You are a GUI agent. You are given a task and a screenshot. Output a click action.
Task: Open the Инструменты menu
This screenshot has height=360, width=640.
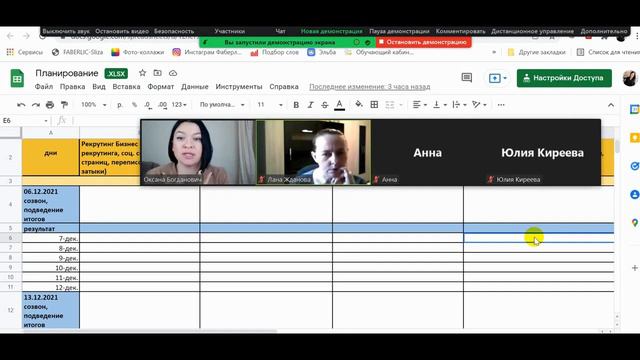[239, 87]
